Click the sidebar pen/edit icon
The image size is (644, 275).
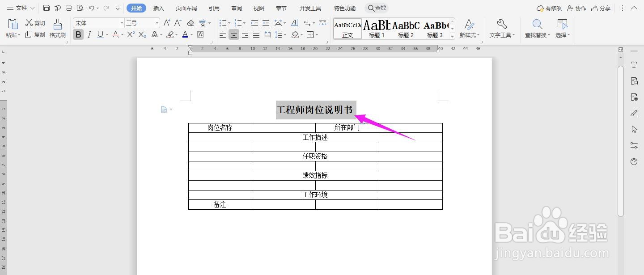point(634,113)
